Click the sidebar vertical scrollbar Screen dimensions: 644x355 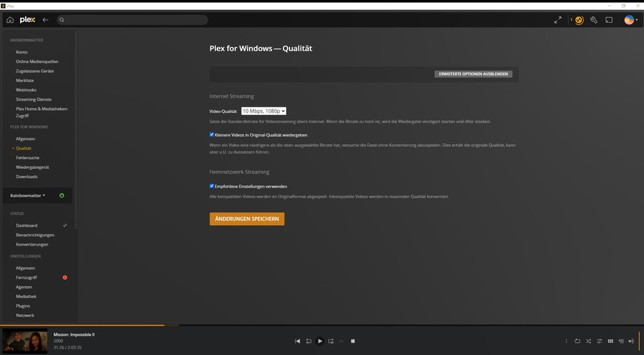(x=76, y=131)
